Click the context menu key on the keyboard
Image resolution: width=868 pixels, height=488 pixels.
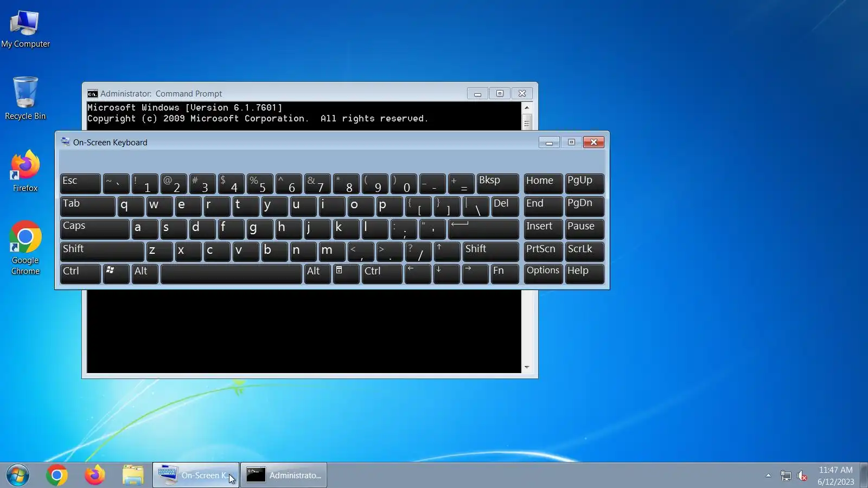(x=346, y=274)
